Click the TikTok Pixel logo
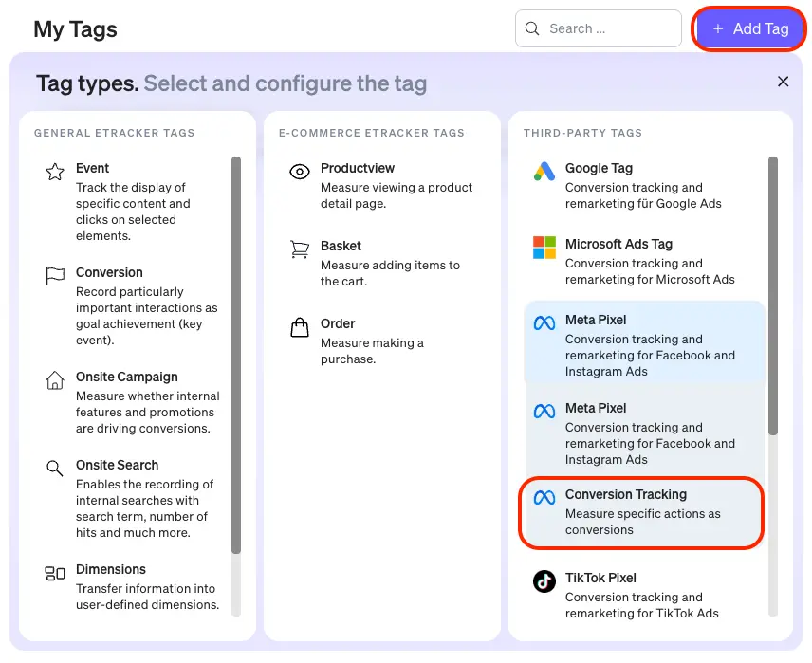The width and height of the screenshot is (812, 663). pyautogui.click(x=544, y=581)
